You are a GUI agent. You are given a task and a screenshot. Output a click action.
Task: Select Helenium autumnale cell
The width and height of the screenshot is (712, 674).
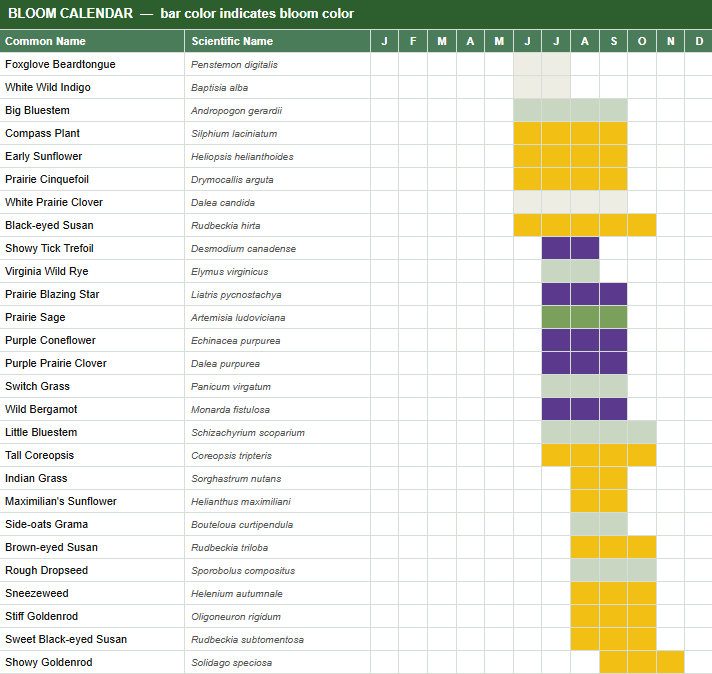click(x=277, y=594)
